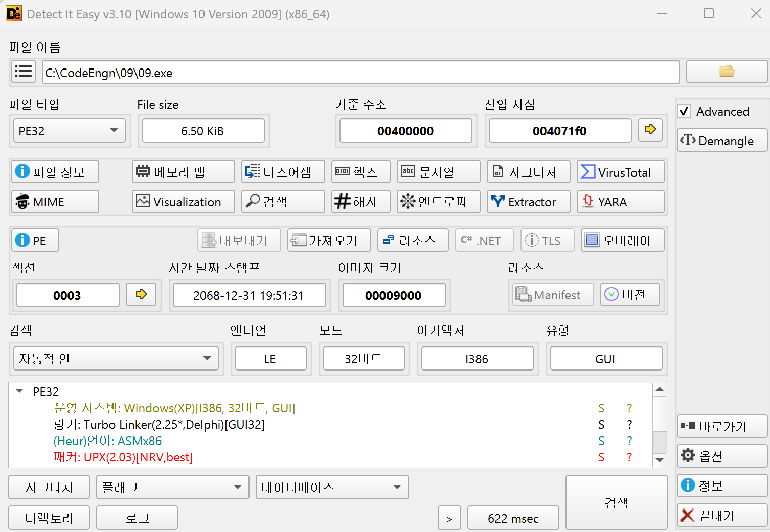The image size is (770, 532).
Task: Open the Visualization view
Action: click(x=184, y=201)
